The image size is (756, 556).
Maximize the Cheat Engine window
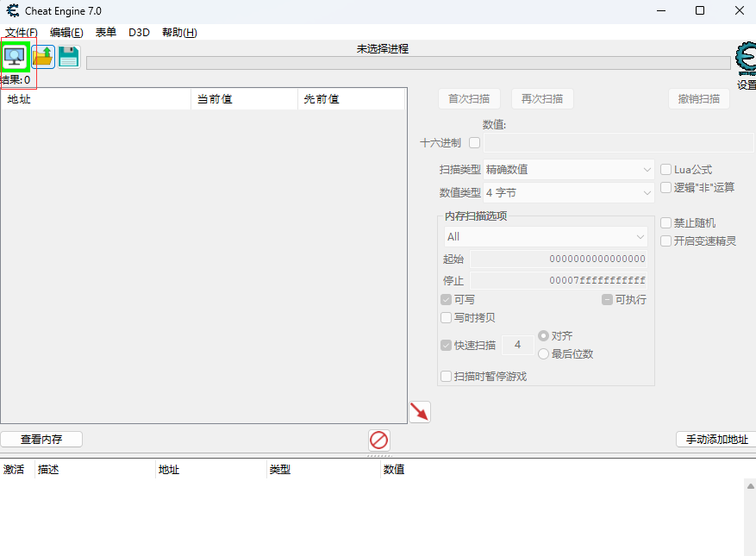(x=700, y=10)
